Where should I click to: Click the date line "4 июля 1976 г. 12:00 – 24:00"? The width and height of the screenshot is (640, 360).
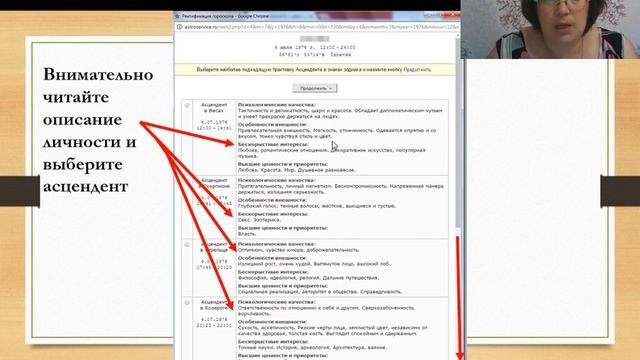point(315,48)
